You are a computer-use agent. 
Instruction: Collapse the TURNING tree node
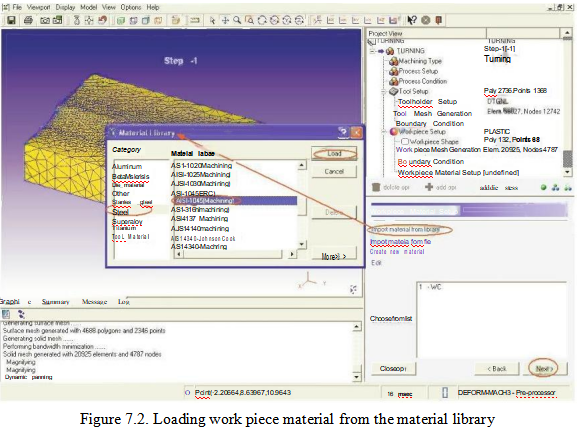372,51
